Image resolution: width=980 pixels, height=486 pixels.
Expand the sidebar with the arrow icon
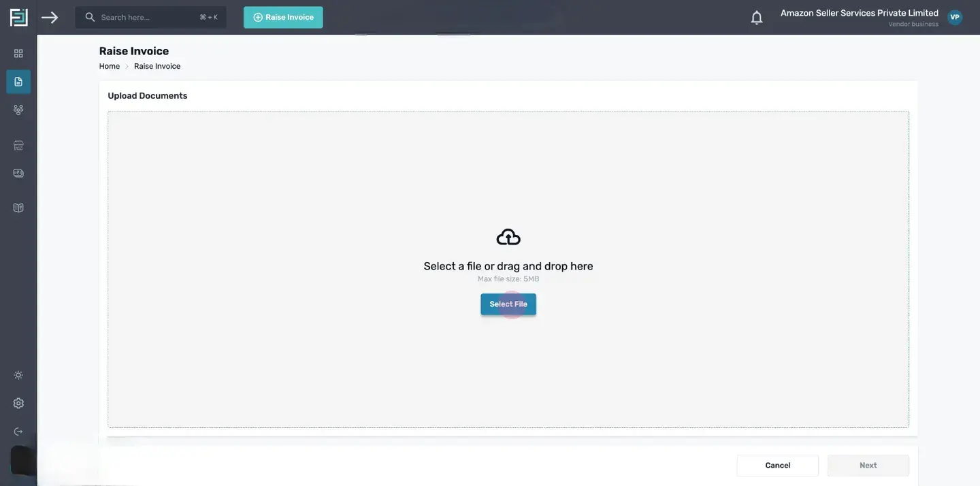click(50, 17)
